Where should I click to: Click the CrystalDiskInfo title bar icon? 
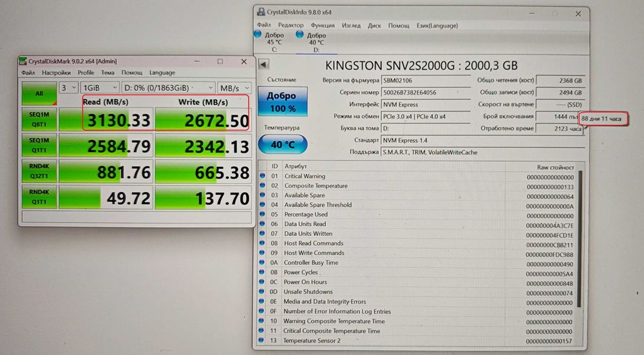[261, 12]
